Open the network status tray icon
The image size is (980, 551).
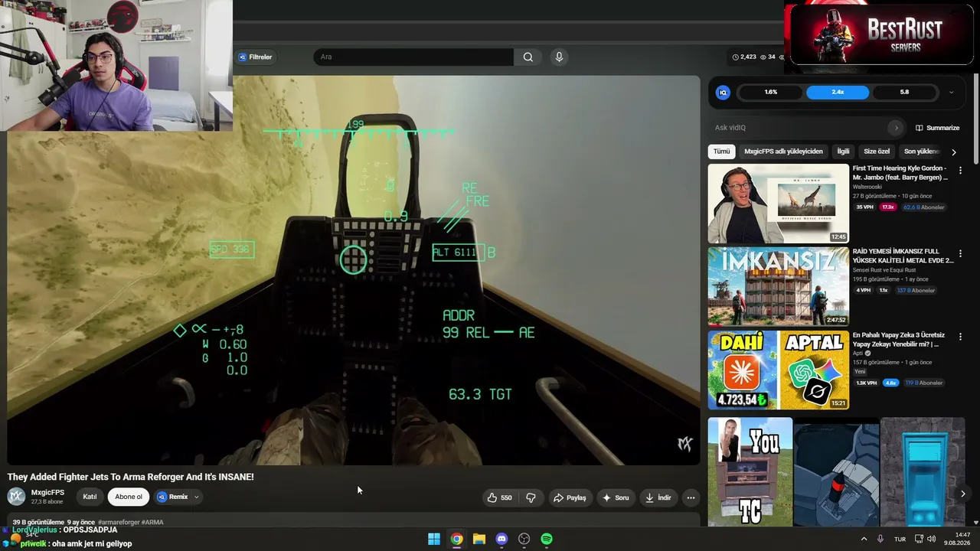920,539
